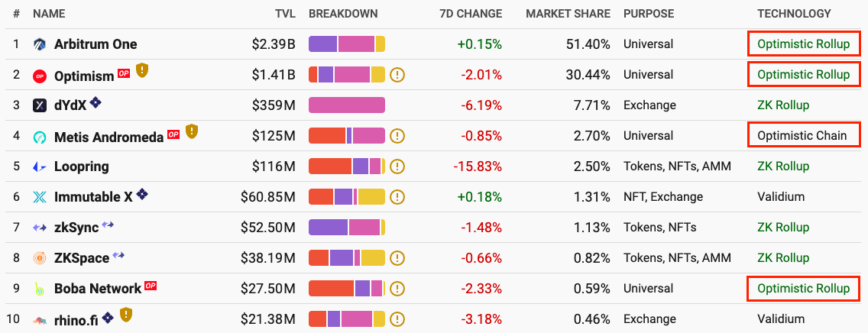Click the Boba Network logo icon
Viewport: 868px width, 333px height.
click(40, 289)
